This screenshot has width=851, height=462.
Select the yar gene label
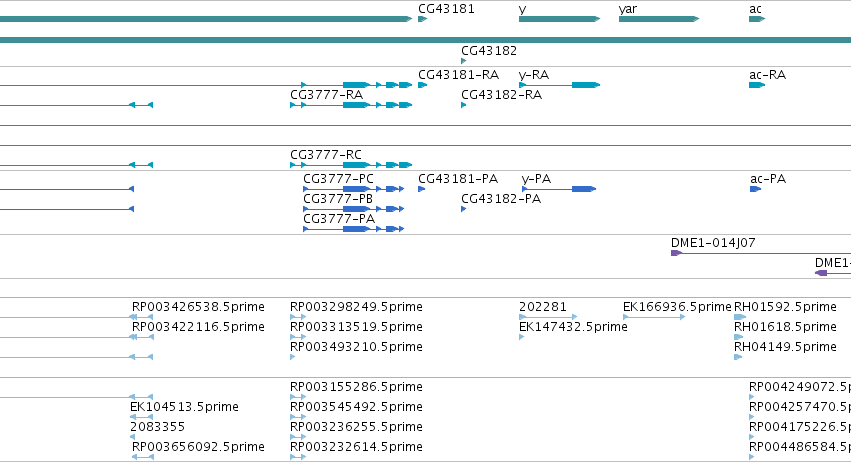pos(627,9)
